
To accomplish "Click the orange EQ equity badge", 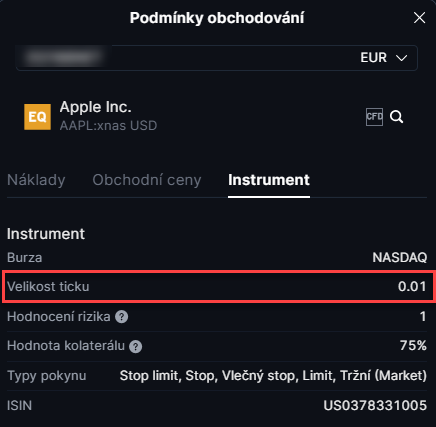I will pyautogui.click(x=37, y=117).
